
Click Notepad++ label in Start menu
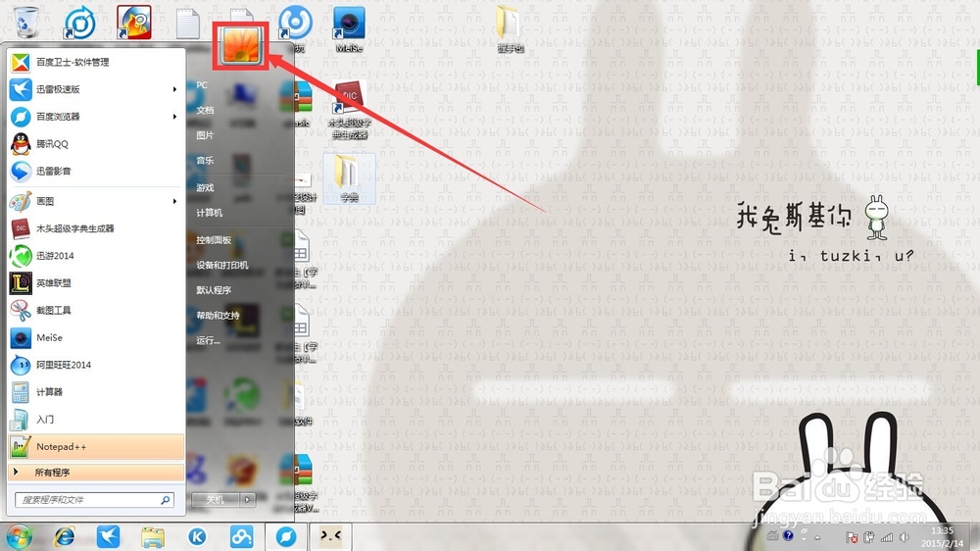(x=61, y=446)
